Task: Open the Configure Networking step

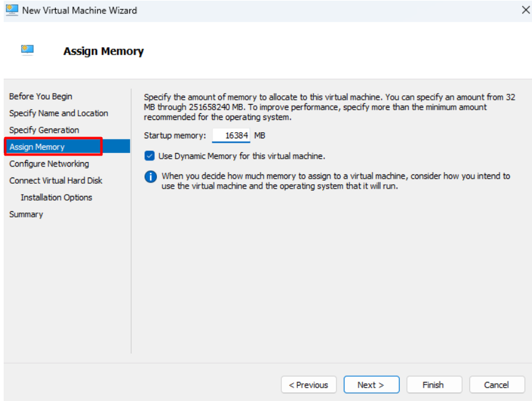Action: pyautogui.click(x=49, y=163)
